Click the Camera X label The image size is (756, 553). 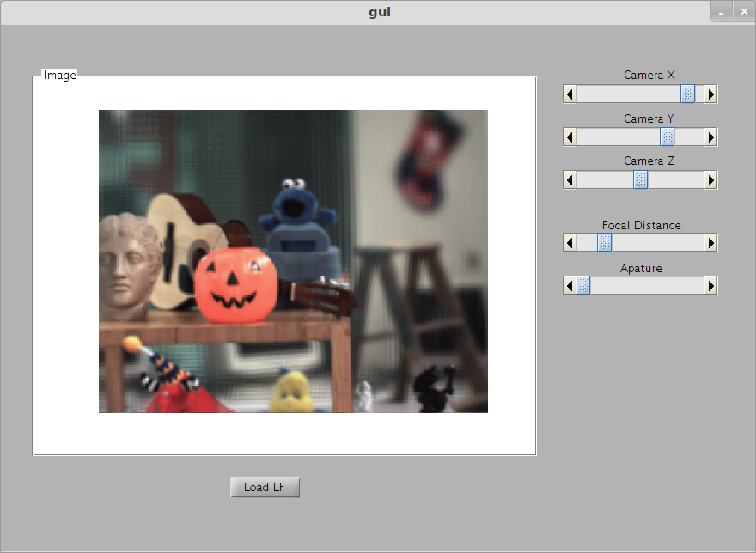tap(649, 76)
